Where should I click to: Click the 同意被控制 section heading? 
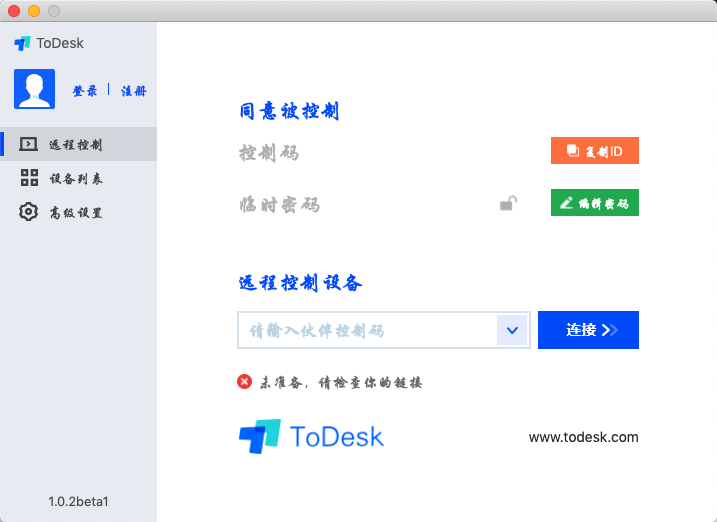pyautogui.click(x=289, y=111)
